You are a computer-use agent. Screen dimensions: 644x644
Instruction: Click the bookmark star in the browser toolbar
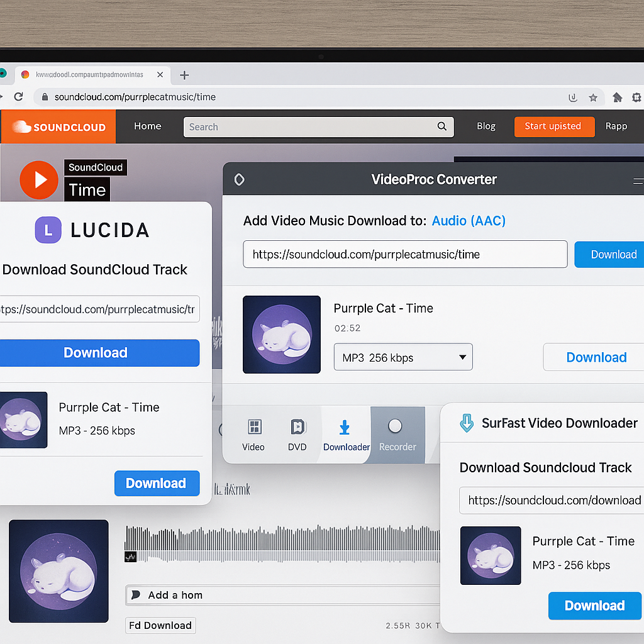click(593, 97)
